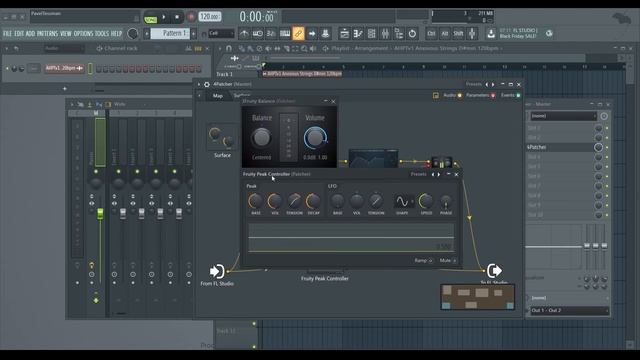Image resolution: width=640 pixels, height=360 pixels.
Task: Select Playlist zoom tool icon
Action: (x=304, y=49)
